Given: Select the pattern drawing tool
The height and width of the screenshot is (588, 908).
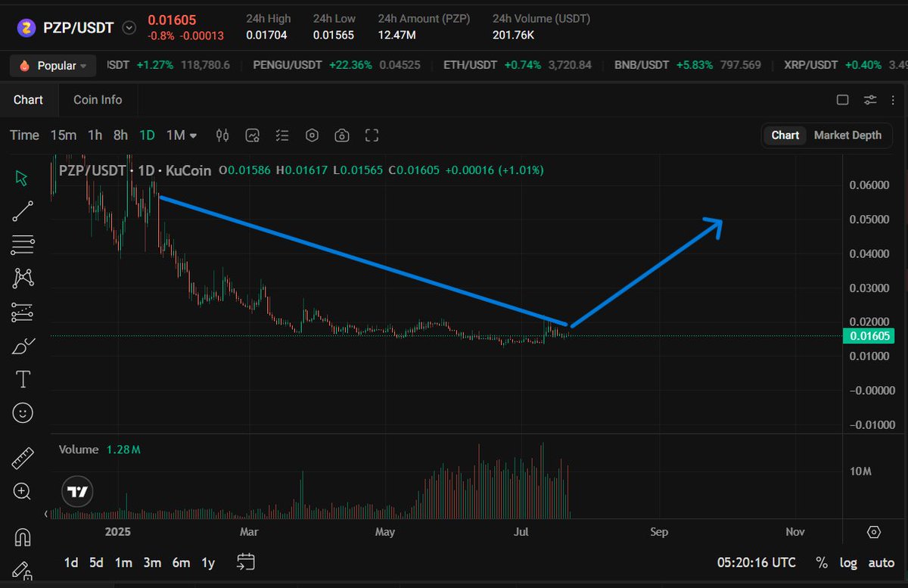Looking at the screenshot, I should coord(23,278).
